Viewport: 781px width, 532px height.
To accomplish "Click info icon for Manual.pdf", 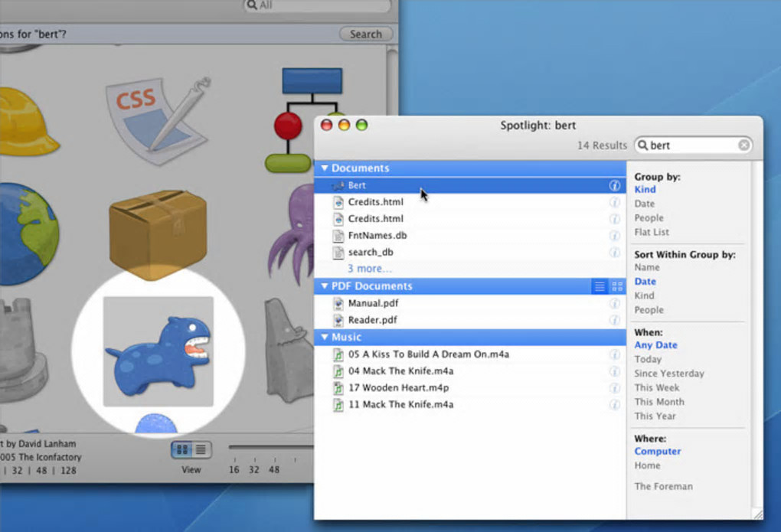I will click(x=615, y=303).
